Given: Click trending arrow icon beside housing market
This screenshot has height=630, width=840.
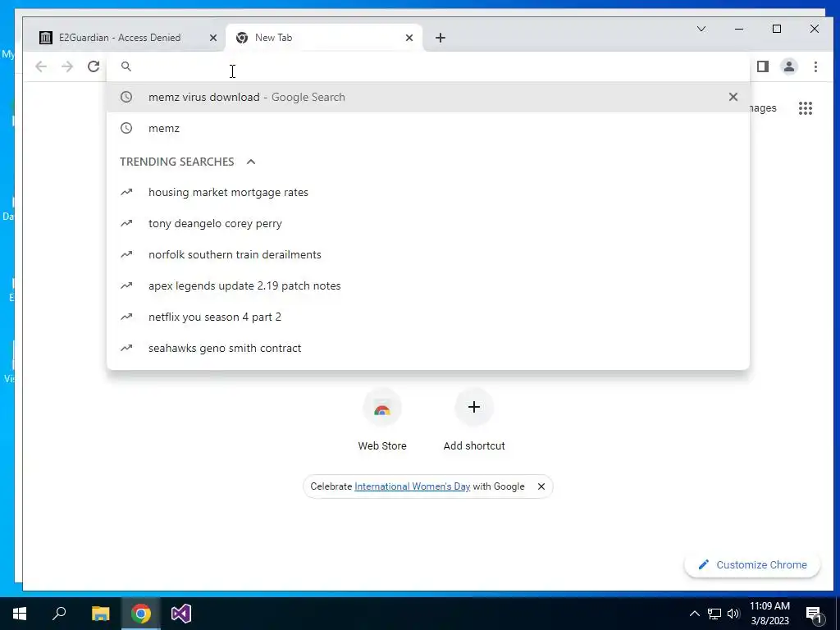Looking at the screenshot, I should 126,192.
